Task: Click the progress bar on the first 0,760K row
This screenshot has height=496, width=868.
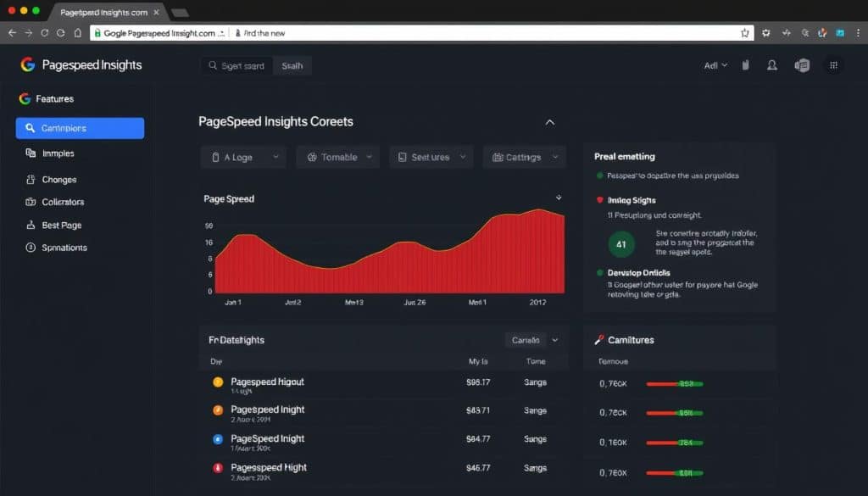Action: [x=675, y=383]
